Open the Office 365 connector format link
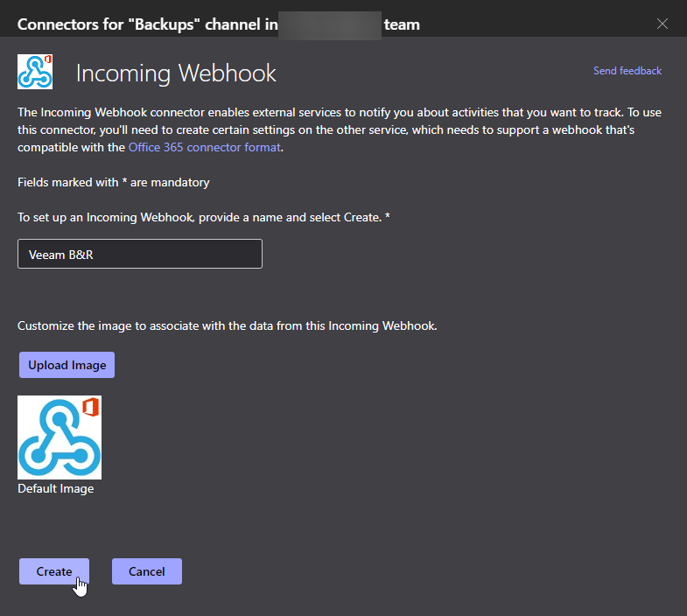Viewport: 687px width, 616px height. tap(205, 147)
